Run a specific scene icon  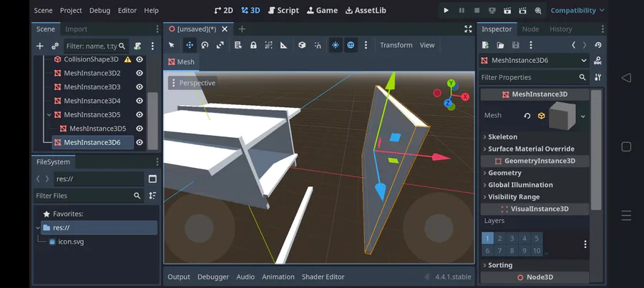coord(522,10)
